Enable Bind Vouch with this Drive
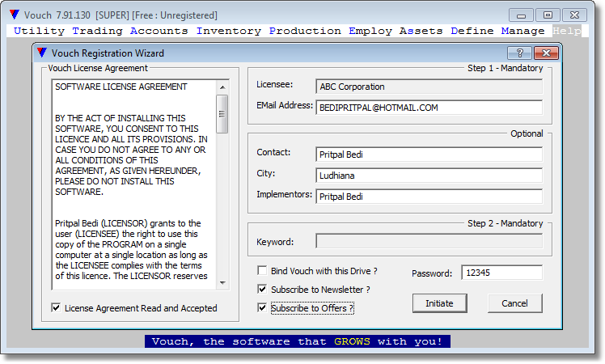The image size is (605, 364). coord(262,271)
